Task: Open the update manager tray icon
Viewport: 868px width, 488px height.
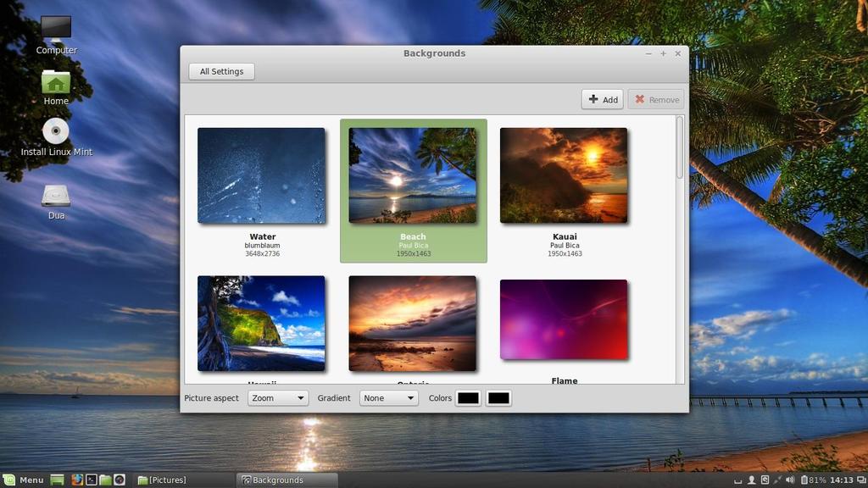Action: click(x=765, y=480)
